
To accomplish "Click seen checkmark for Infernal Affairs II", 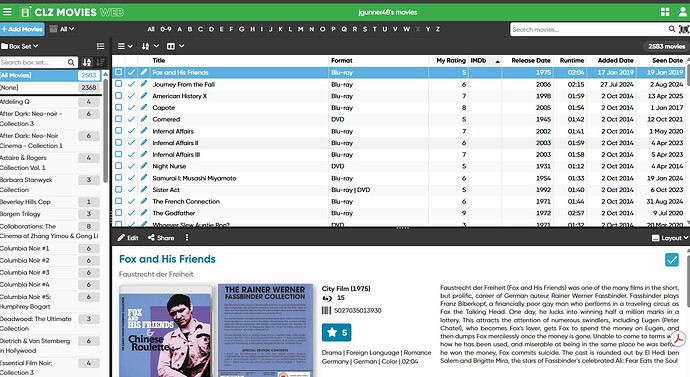I will [131, 143].
